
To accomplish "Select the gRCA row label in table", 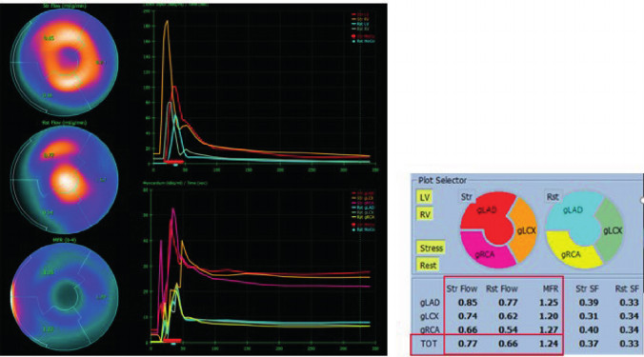I will click(x=430, y=330).
